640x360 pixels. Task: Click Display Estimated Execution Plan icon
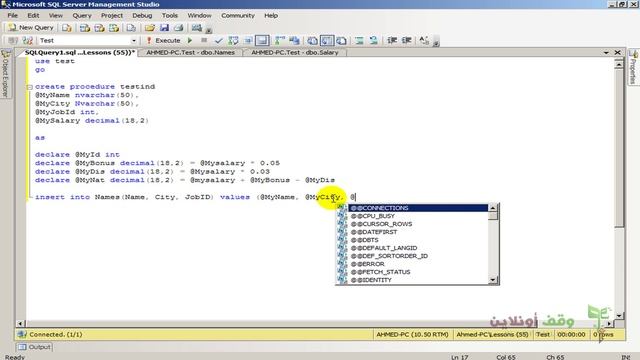pyautogui.click(x=233, y=40)
